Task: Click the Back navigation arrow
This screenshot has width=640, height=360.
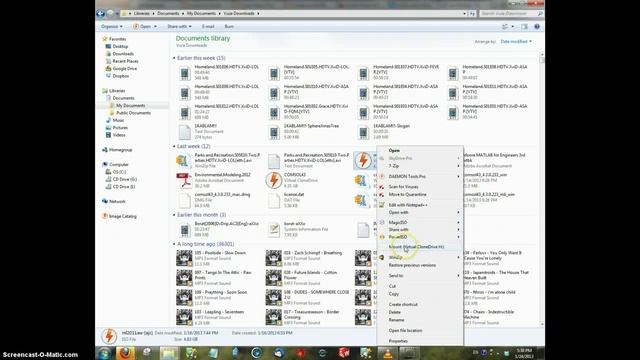Action: 100,13
